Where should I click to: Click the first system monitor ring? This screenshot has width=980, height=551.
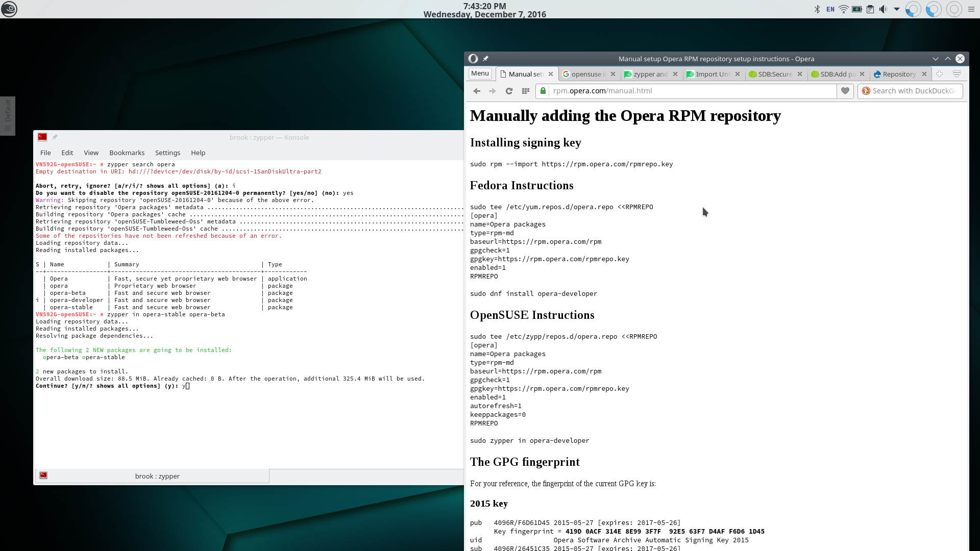(913, 9)
